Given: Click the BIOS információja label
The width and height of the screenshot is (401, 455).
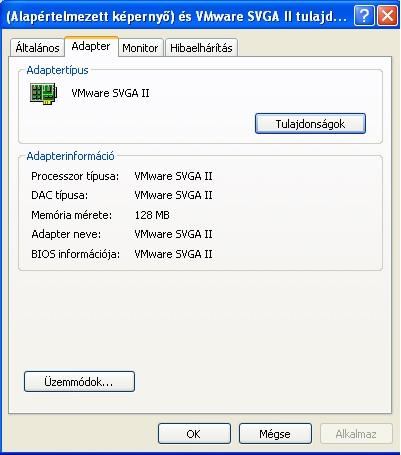Looking at the screenshot, I should (x=75, y=254).
